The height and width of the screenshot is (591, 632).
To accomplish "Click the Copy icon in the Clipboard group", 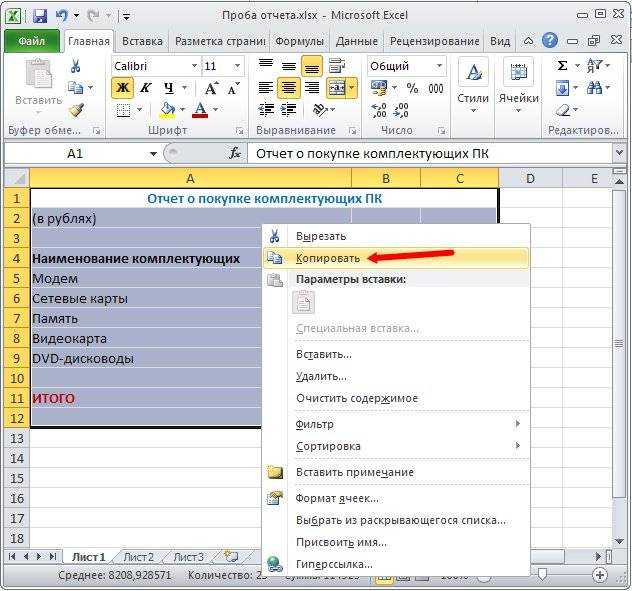I will point(75,87).
